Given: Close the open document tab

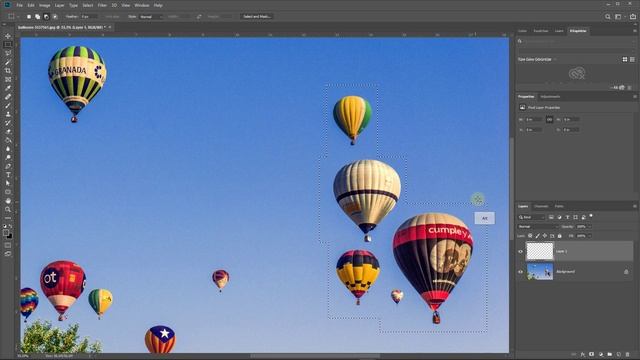Looking at the screenshot, I should point(110,27).
